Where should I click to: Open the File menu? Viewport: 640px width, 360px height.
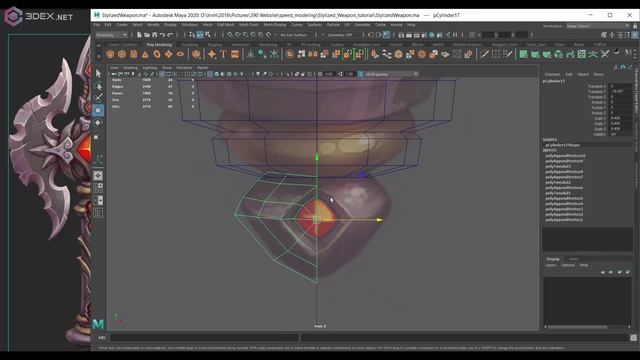97,25
